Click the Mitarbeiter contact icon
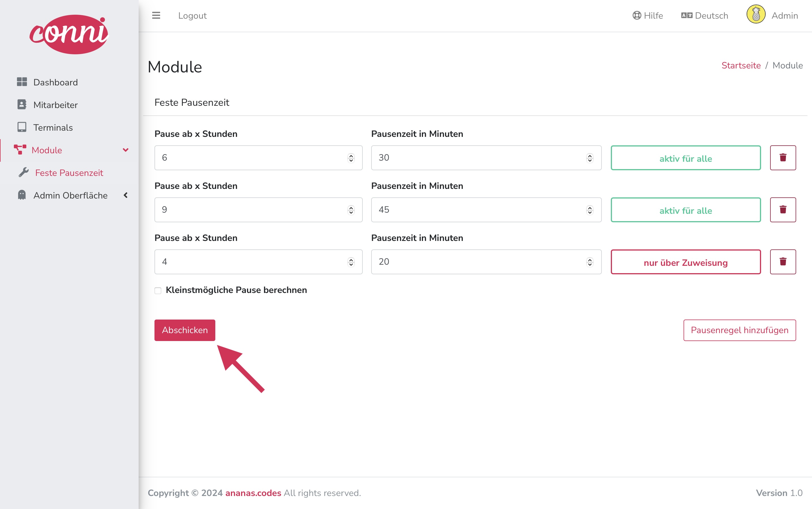812x509 pixels. (x=22, y=105)
